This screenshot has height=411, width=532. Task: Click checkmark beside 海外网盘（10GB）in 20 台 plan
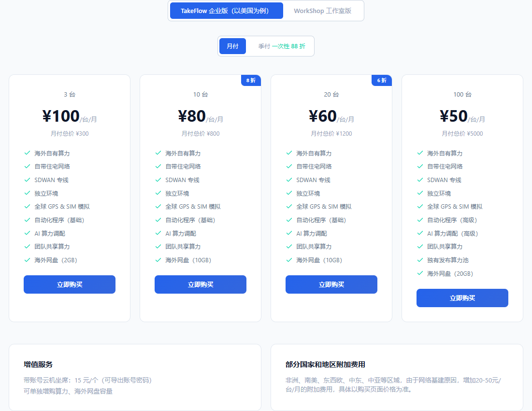(289, 260)
